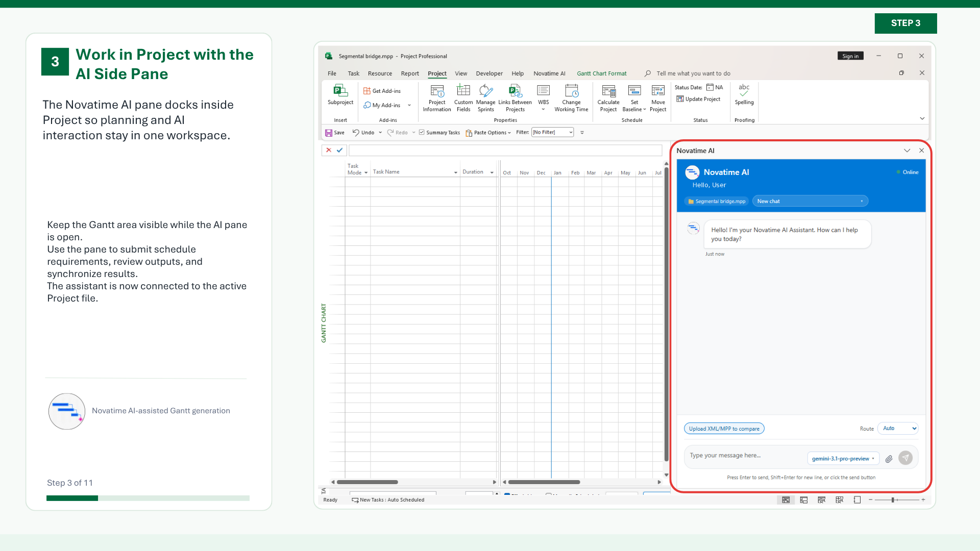Switch to Gantt Chart view in status bar
This screenshot has width=980, height=551.
click(x=786, y=500)
